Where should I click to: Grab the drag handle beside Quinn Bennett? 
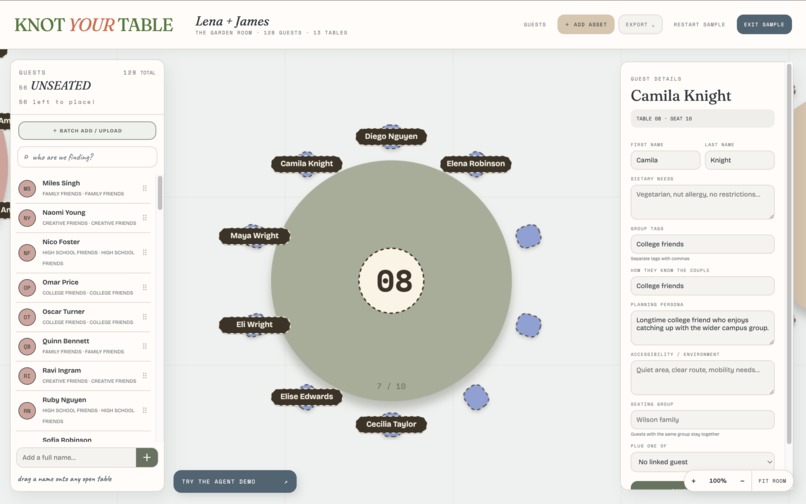(x=144, y=346)
